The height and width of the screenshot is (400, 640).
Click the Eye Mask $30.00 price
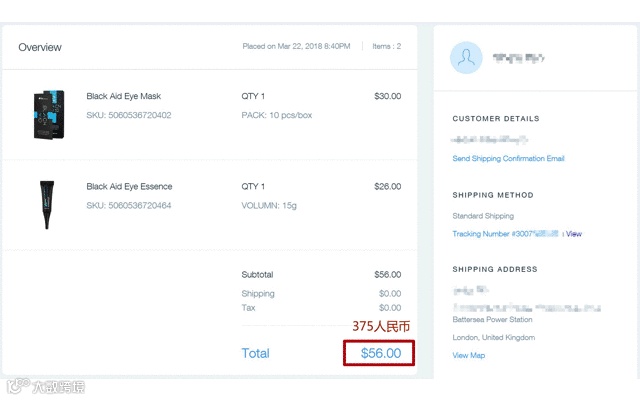click(387, 96)
